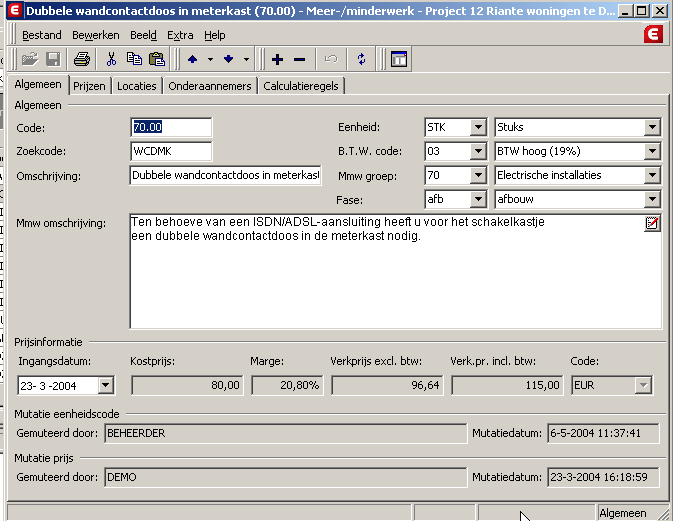The height and width of the screenshot is (521, 673).
Task: Click the Gemuteerd door BEHEERDER field
Action: tap(285, 433)
